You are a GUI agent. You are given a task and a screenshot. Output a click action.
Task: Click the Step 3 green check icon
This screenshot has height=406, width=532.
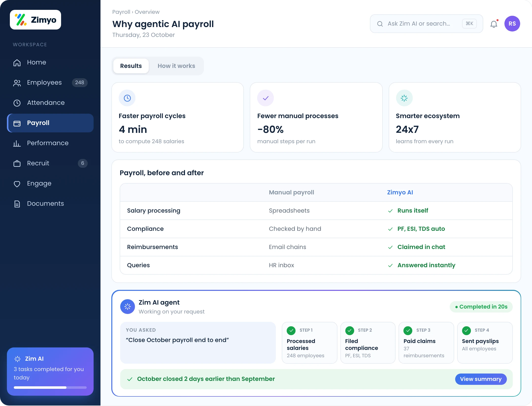pyautogui.click(x=408, y=330)
